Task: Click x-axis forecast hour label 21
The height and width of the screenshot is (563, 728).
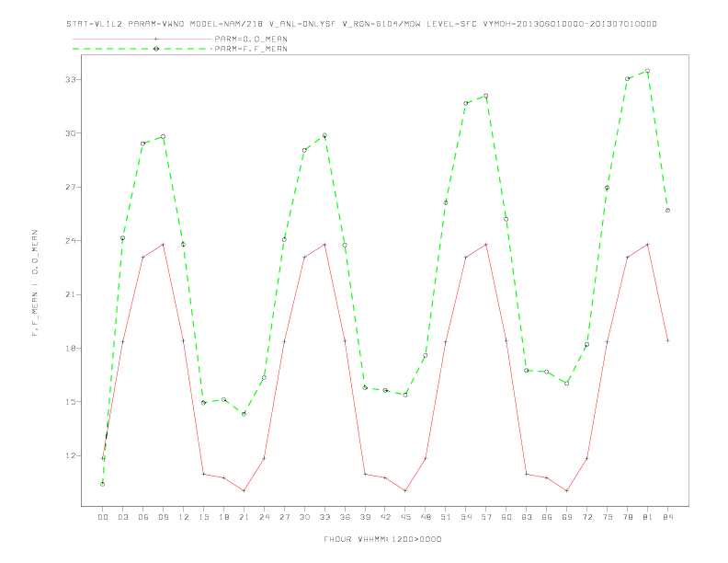Action: [x=244, y=517]
